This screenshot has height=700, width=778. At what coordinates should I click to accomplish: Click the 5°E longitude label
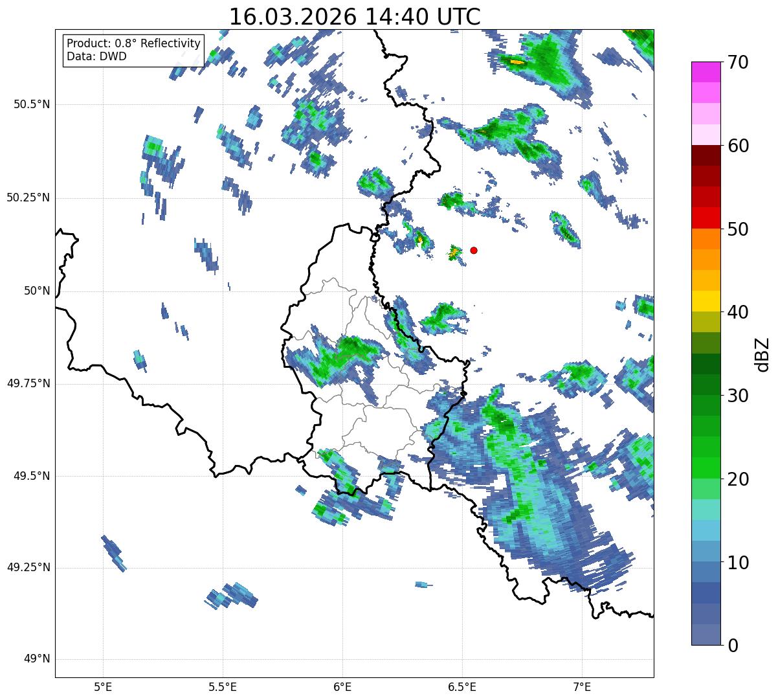[x=103, y=686]
